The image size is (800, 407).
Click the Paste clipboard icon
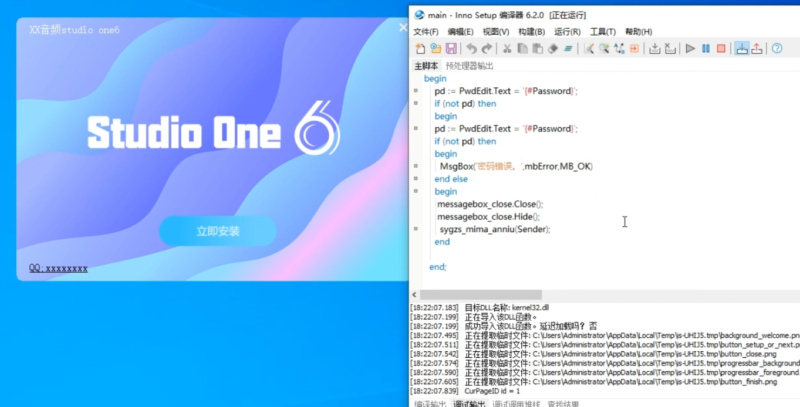[x=538, y=48]
